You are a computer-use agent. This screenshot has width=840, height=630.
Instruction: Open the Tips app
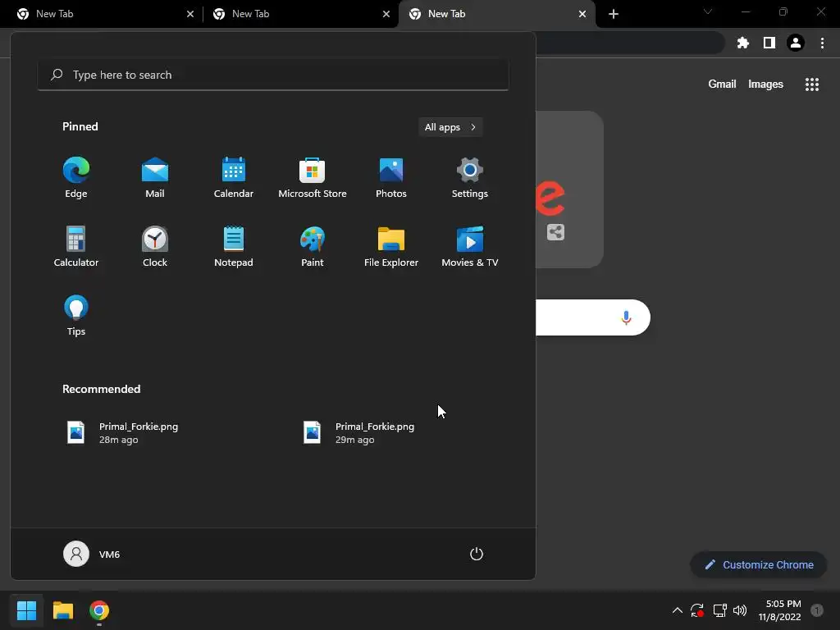point(76,316)
